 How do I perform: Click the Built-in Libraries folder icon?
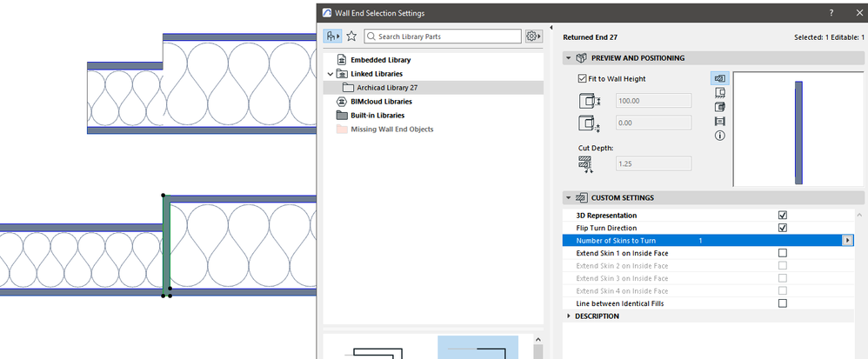pyautogui.click(x=342, y=116)
